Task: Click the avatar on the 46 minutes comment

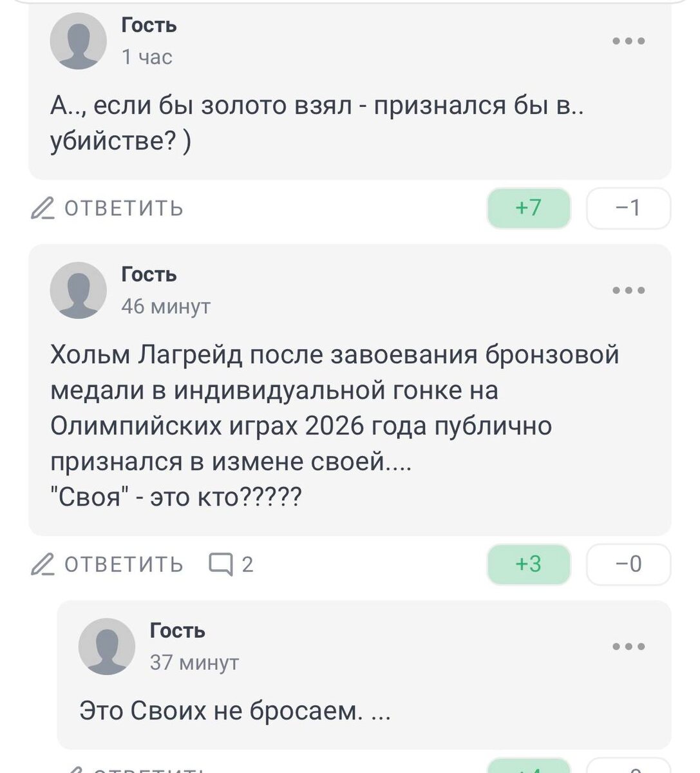Action: coord(79,289)
